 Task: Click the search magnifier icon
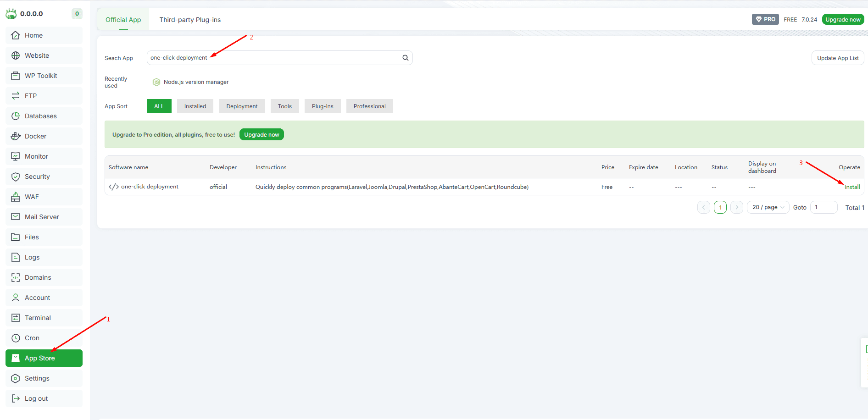pos(406,58)
